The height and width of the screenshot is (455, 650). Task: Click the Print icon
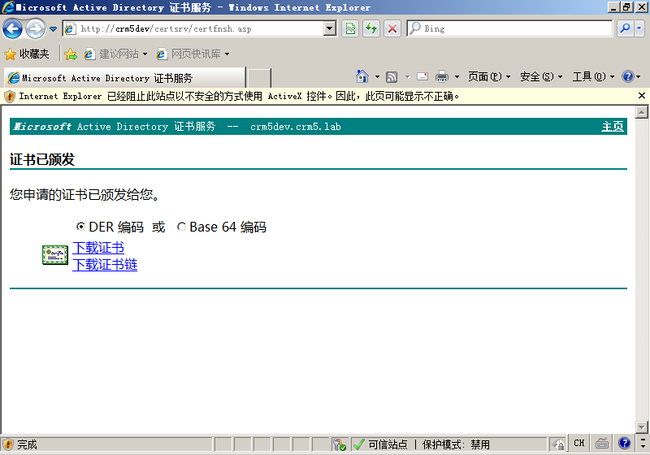point(442,77)
